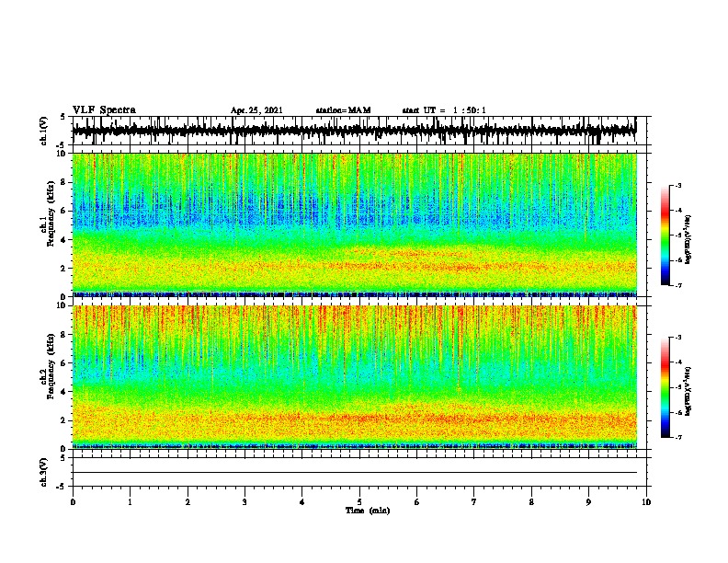Click time axis tick label "6"
This screenshot has width=728, height=563.
coord(417,502)
